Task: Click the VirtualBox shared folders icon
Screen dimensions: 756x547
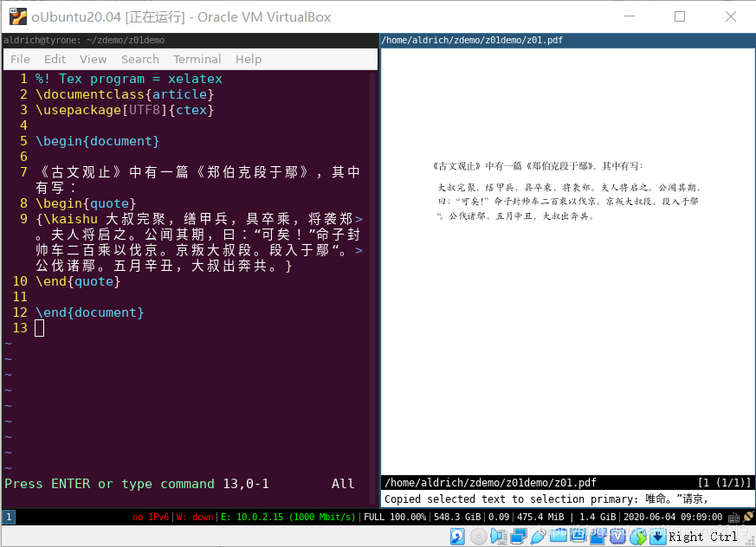Action: (559, 535)
